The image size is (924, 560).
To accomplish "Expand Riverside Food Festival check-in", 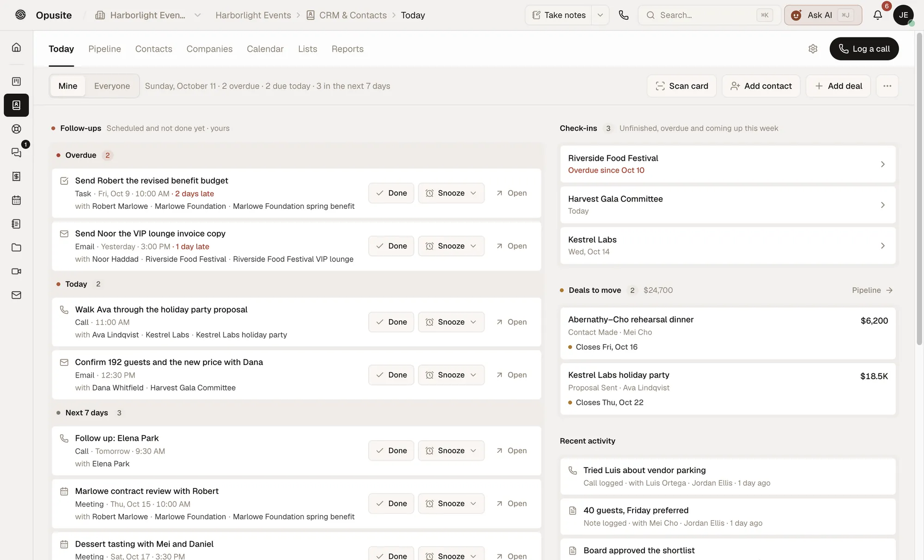I will point(728,164).
